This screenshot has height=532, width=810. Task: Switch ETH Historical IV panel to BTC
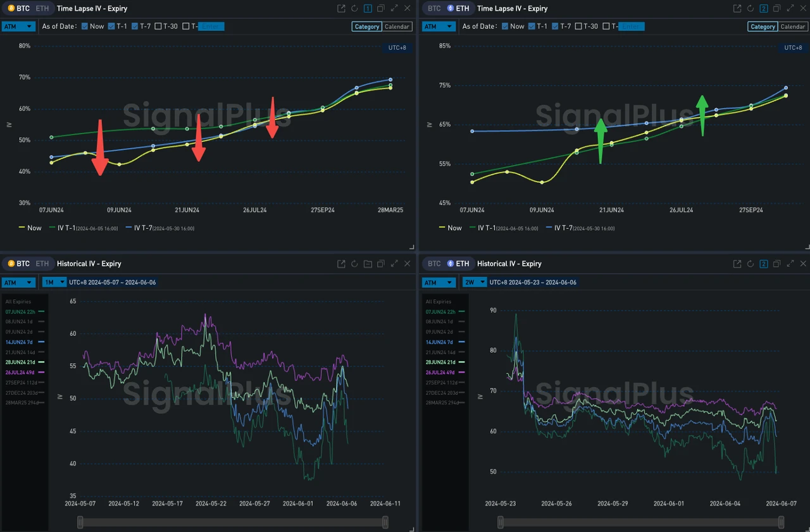point(434,264)
